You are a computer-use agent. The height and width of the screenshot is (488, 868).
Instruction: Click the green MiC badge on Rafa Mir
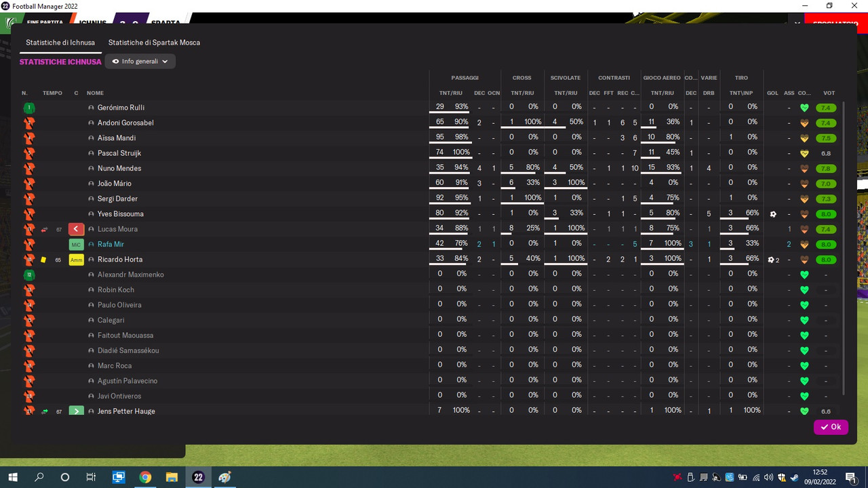pyautogui.click(x=77, y=245)
